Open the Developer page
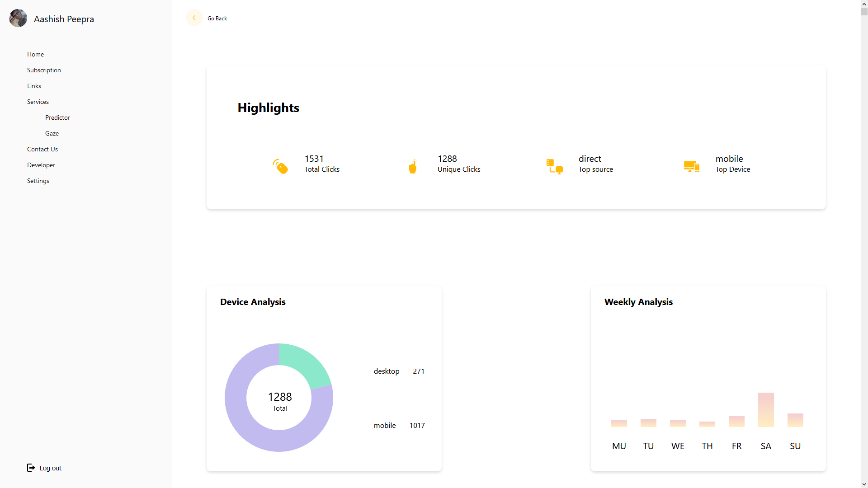868x488 pixels. tap(41, 165)
